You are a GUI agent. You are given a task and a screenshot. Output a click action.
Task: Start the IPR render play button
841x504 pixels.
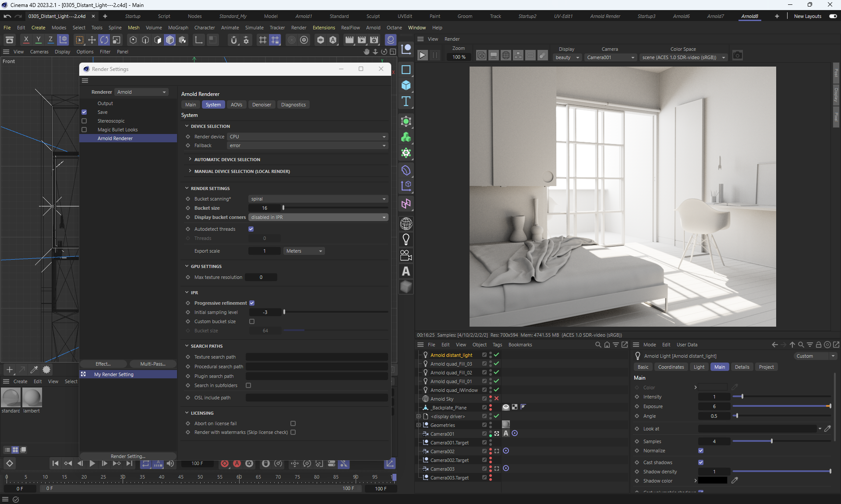422,56
